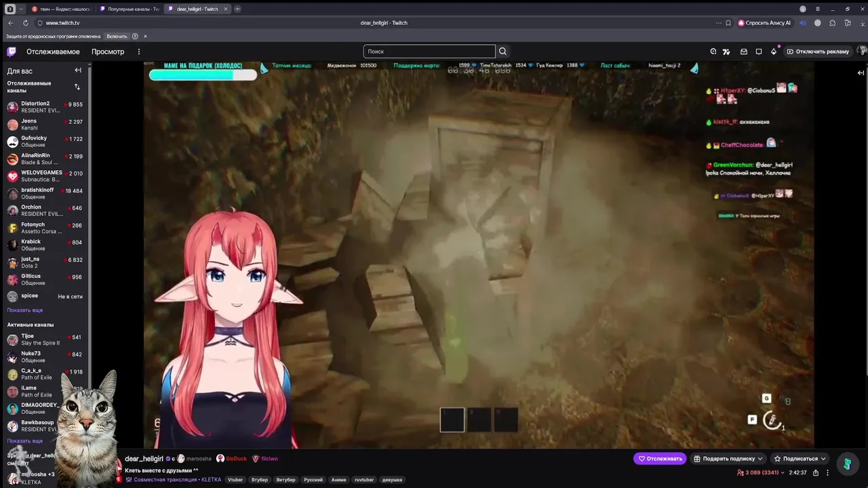Open stream more options dots
Viewport: 868px width, 488px height.
(827, 472)
